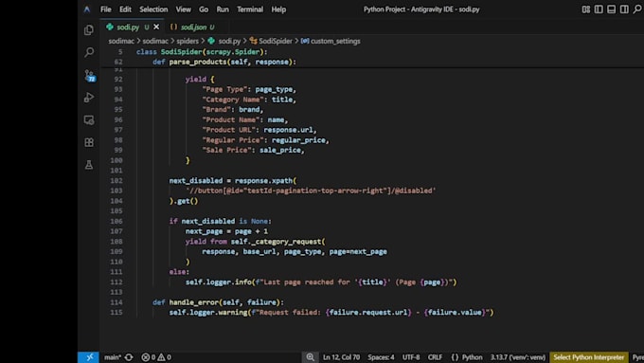This screenshot has width=644, height=363.
Task: Click the Antigravity logo icon
Action: point(87,9)
